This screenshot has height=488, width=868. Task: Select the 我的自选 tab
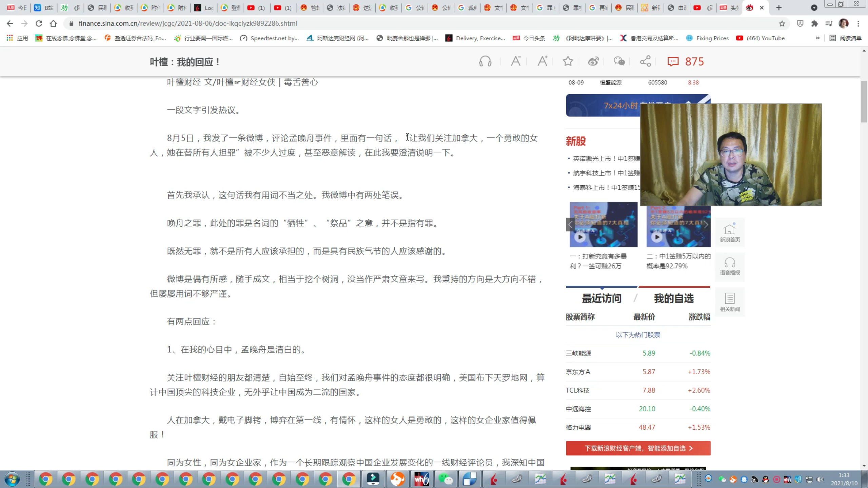pos(674,299)
